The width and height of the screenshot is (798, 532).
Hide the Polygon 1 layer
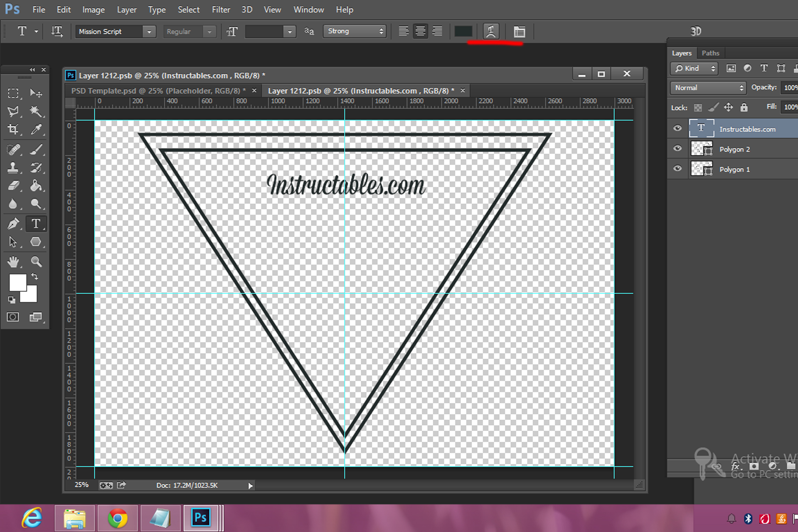tap(677, 168)
